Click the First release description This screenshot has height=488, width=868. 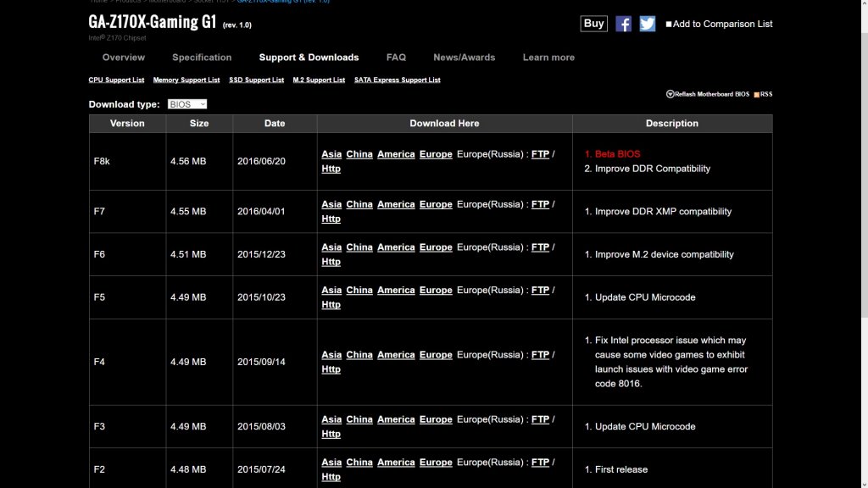621,469
